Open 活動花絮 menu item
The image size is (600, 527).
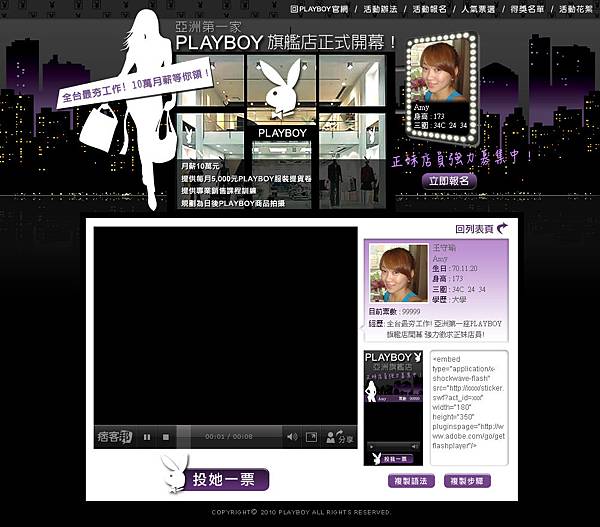click(576, 9)
